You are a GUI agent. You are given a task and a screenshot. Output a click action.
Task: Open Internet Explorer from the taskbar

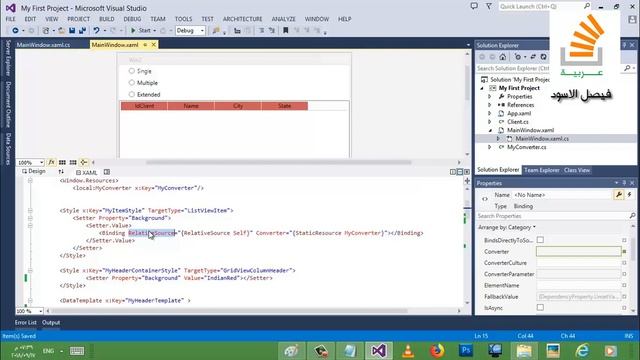(x=582, y=351)
